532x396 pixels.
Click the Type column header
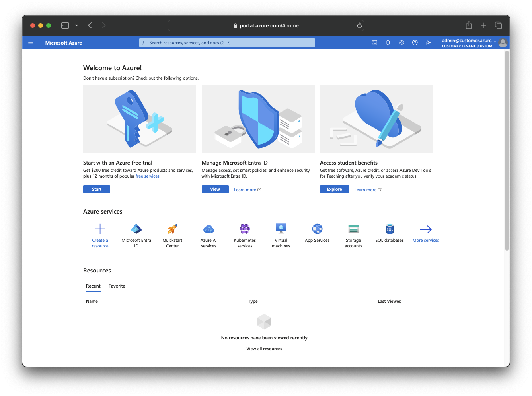pos(253,301)
